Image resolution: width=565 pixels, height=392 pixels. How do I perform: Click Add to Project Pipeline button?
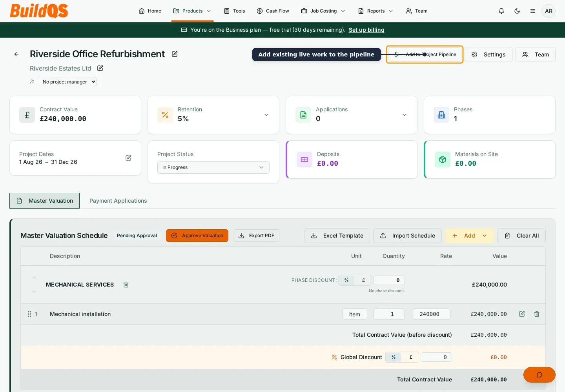(x=425, y=54)
